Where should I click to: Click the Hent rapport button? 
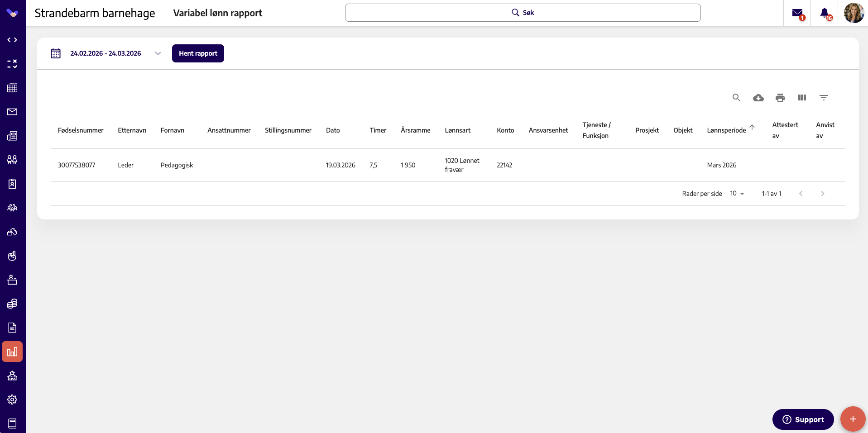point(198,53)
